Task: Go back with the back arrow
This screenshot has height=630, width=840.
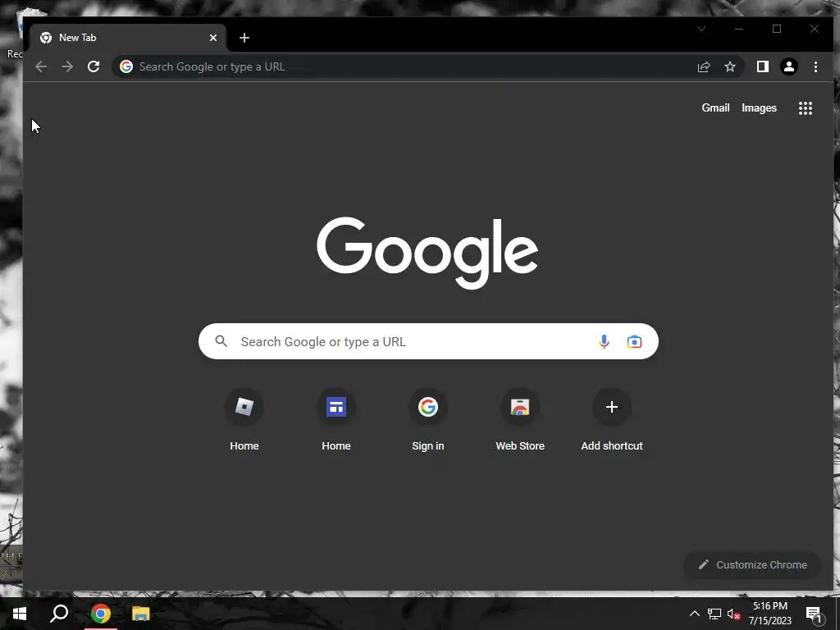Action: pyautogui.click(x=41, y=66)
